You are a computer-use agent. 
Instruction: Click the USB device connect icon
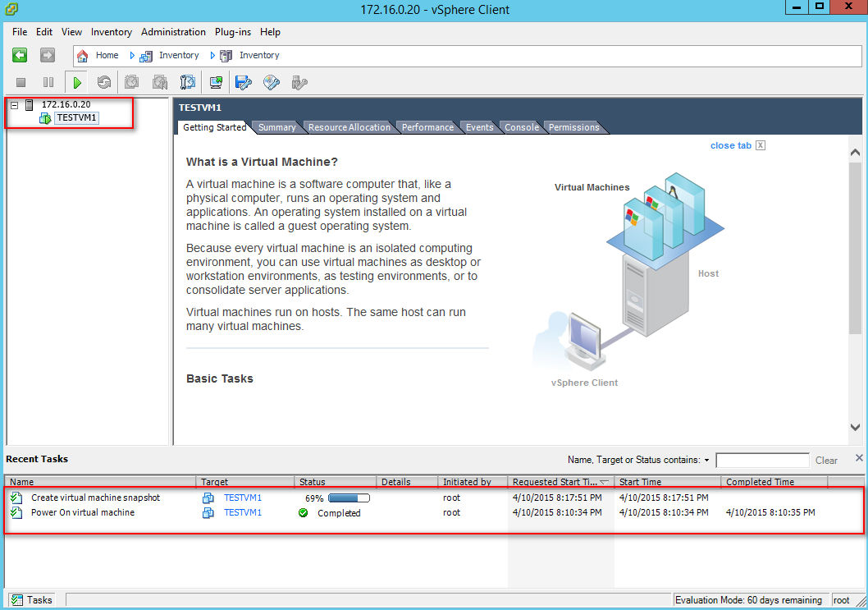pos(299,83)
